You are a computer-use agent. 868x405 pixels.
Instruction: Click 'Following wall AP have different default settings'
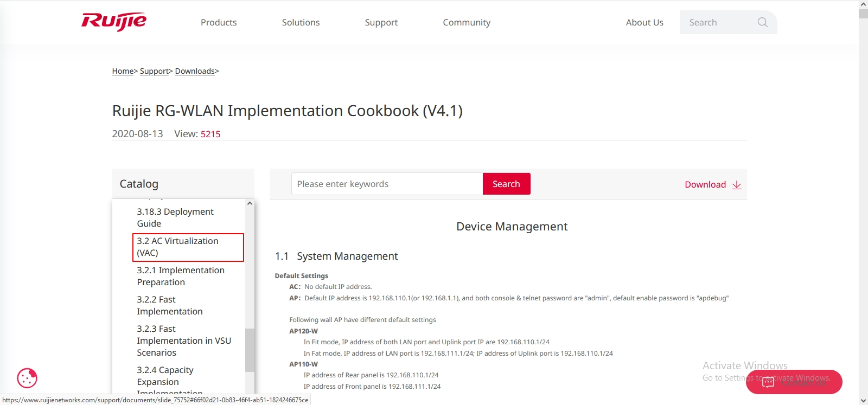[362, 320]
